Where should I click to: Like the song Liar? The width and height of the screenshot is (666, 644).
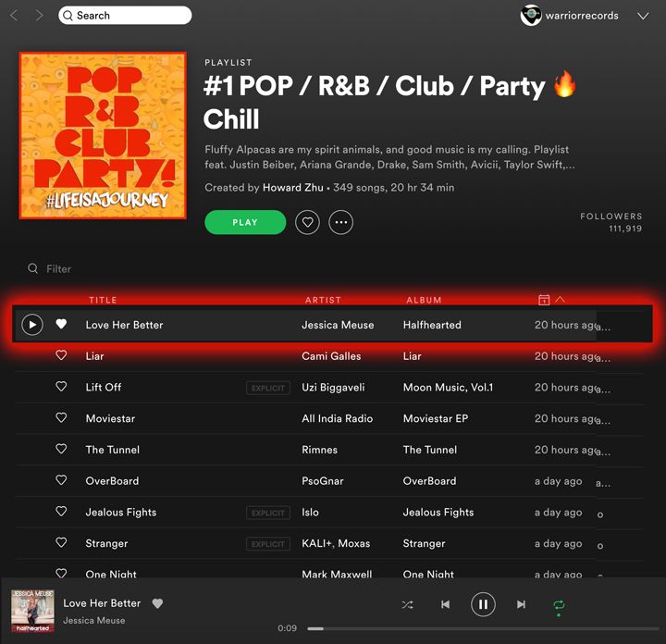[x=61, y=355]
